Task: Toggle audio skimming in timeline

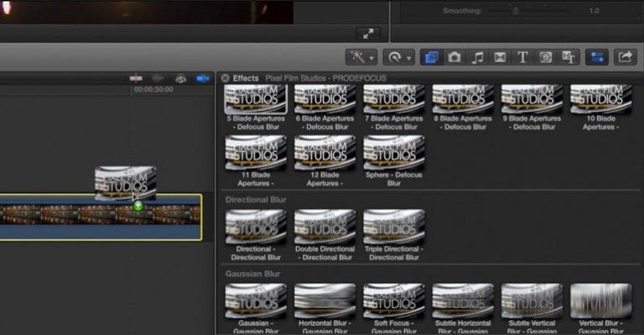Action: point(158,78)
